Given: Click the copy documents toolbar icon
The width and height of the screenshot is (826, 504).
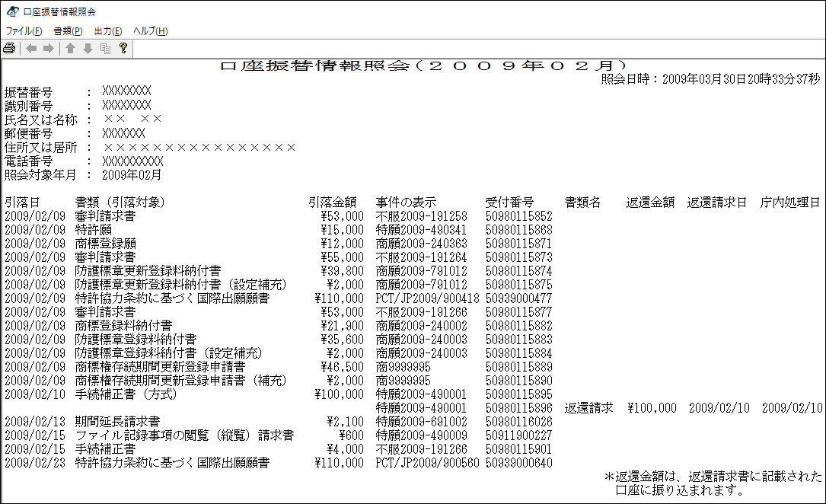Looking at the screenshot, I should click(x=105, y=49).
